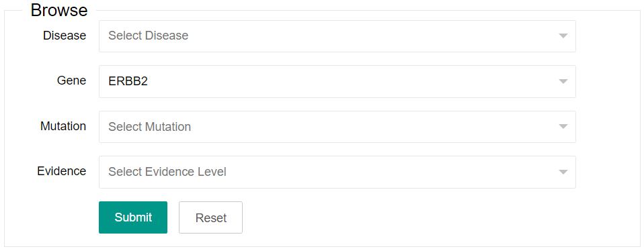644x251 pixels.
Task: Open the Select Disease combo box
Action: 337,36
